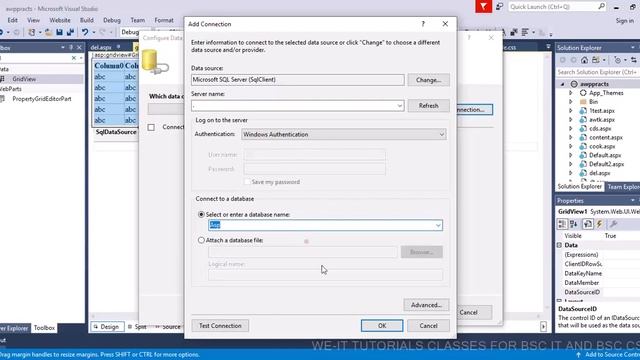This screenshot has height=360, width=640.
Task: Collapse the awppracts project node
Action: click(563, 84)
